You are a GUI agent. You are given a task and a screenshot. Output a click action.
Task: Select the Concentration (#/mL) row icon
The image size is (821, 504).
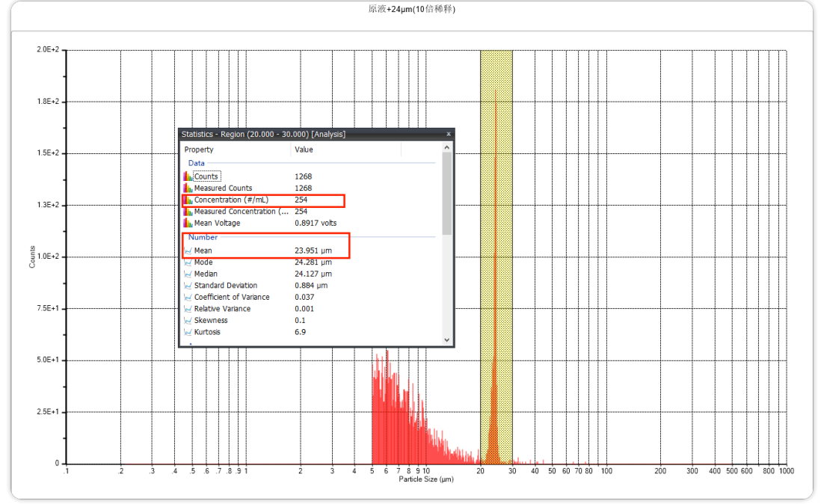188,200
